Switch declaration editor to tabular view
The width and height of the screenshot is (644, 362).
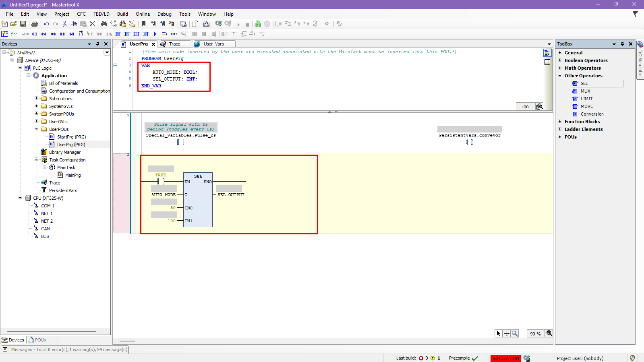point(547,62)
